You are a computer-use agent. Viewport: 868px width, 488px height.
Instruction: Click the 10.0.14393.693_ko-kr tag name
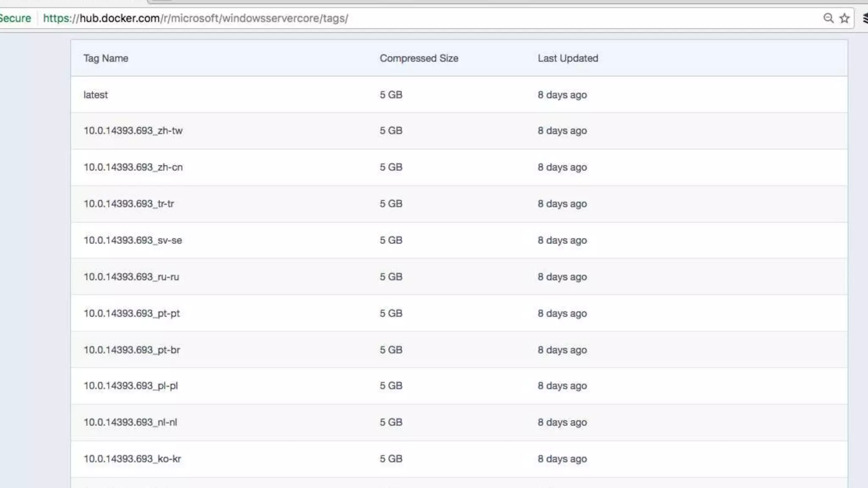(x=132, y=459)
